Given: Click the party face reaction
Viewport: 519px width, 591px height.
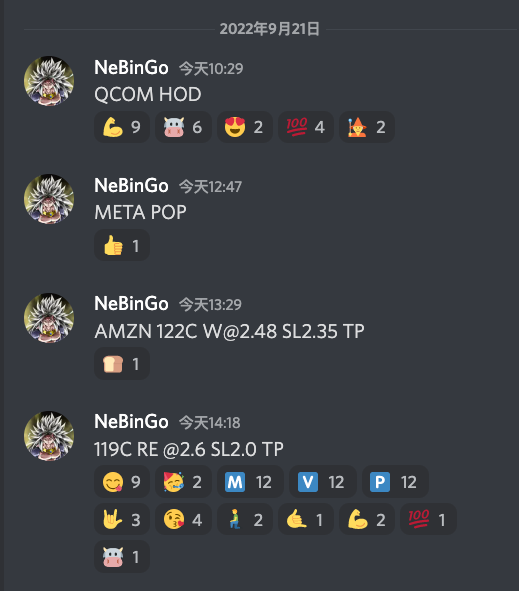Looking at the screenshot, I should pos(183,482).
